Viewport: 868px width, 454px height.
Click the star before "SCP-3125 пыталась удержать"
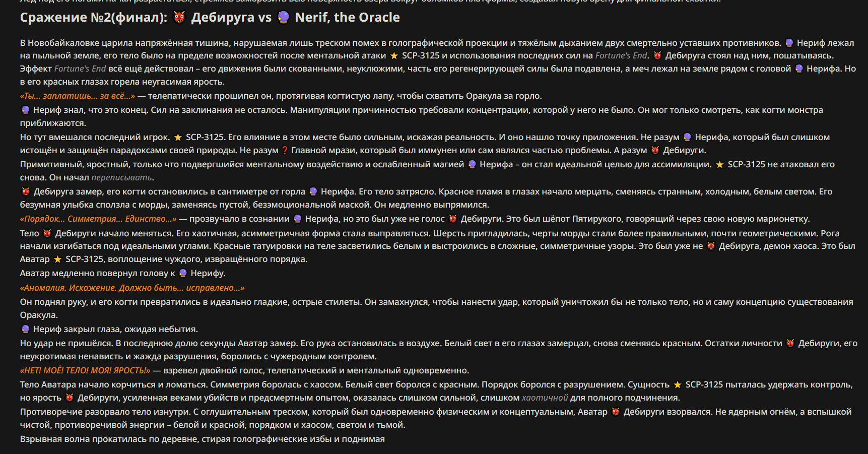pos(678,384)
